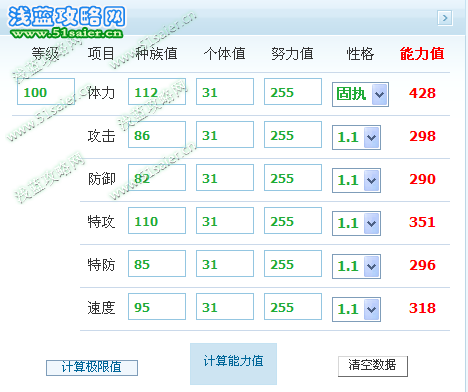Click the 攻击 能力值 result 298
This screenshot has width=468, height=392.
point(422,136)
